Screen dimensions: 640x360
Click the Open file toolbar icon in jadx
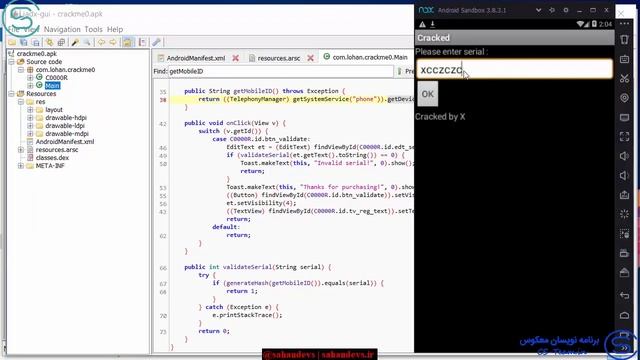point(12,42)
